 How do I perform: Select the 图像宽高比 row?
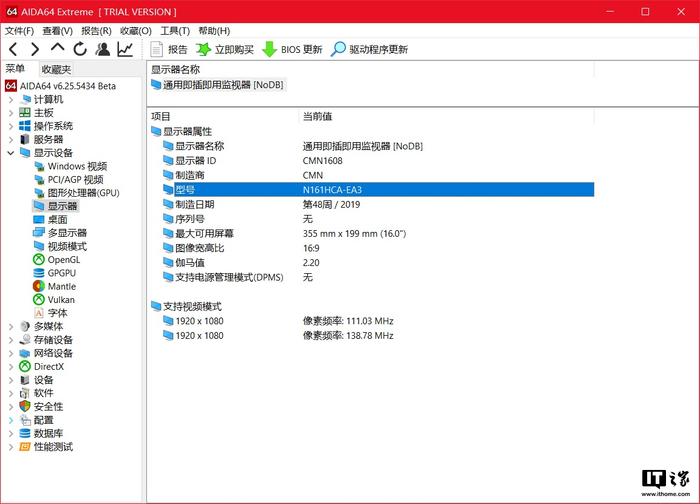coord(378,248)
